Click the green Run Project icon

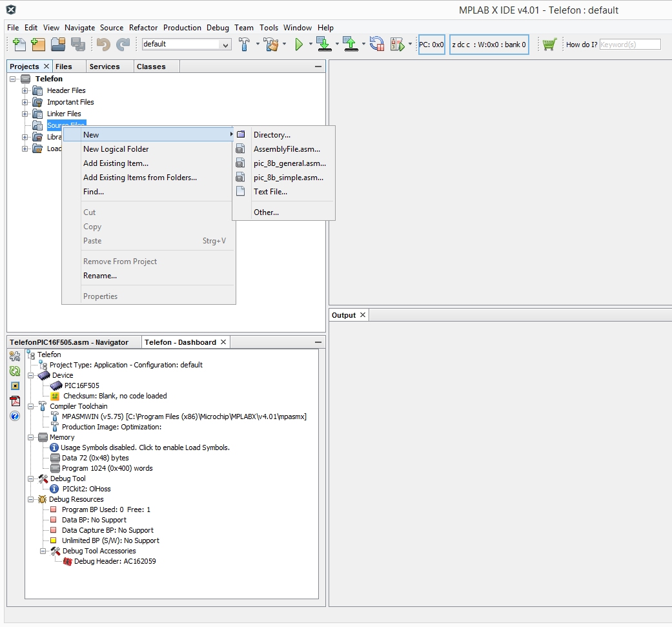tap(299, 44)
